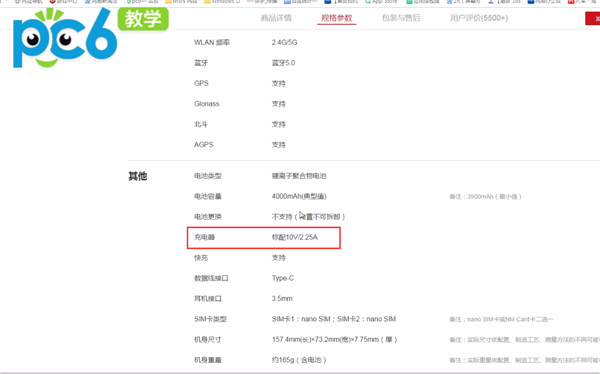Select the 锂离子聚合物电池 value
Image resolution: width=600 pixels, height=374 pixels.
pyautogui.click(x=299, y=176)
